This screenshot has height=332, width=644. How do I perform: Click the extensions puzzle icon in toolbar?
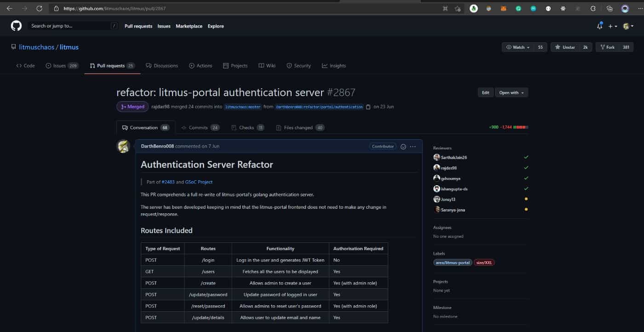(593, 8)
